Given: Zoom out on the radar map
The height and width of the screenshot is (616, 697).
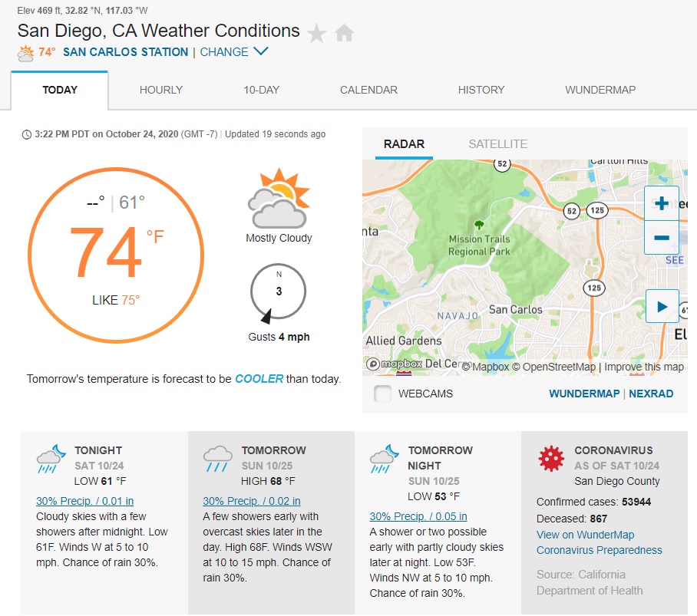Looking at the screenshot, I should tap(662, 238).
